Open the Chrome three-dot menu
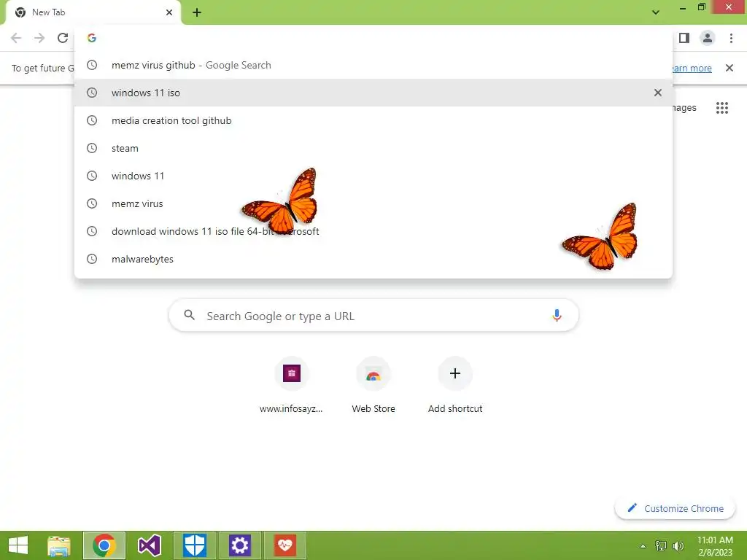This screenshot has height=560, width=747. coord(731,38)
